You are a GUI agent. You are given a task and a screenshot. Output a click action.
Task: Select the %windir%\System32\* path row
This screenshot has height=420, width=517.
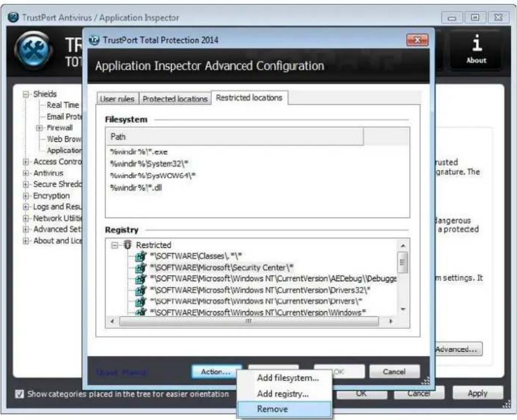(x=149, y=164)
